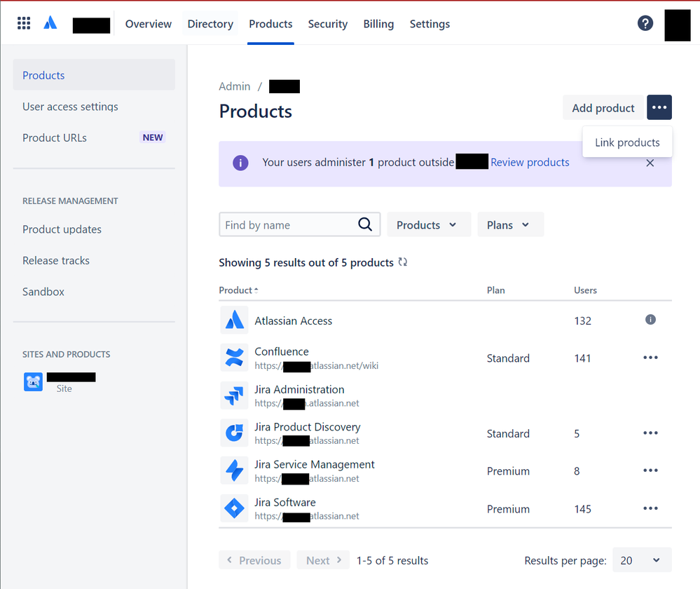Click the Jira Administration product name
Screen dimensions: 700x589
300,389
